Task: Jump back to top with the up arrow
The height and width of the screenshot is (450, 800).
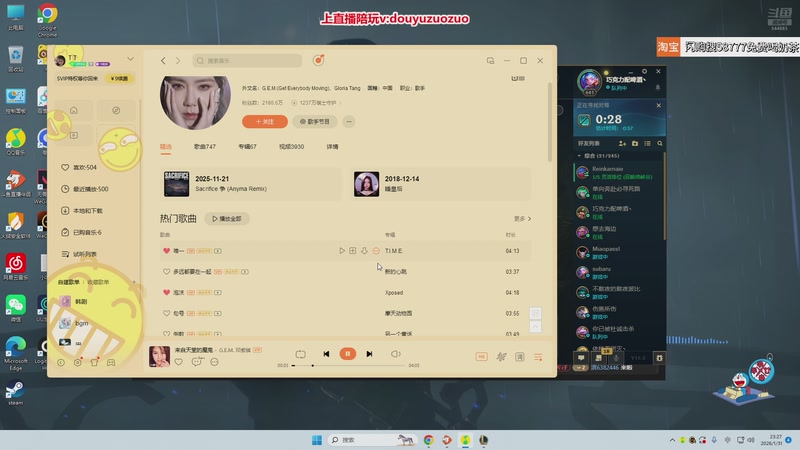Action: pos(535,327)
